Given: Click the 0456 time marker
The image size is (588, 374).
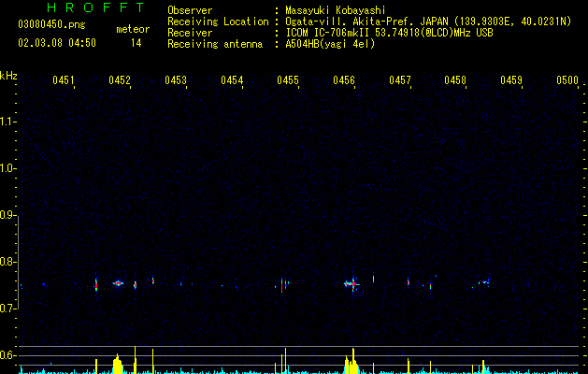Looking at the screenshot, I should click(x=344, y=80).
